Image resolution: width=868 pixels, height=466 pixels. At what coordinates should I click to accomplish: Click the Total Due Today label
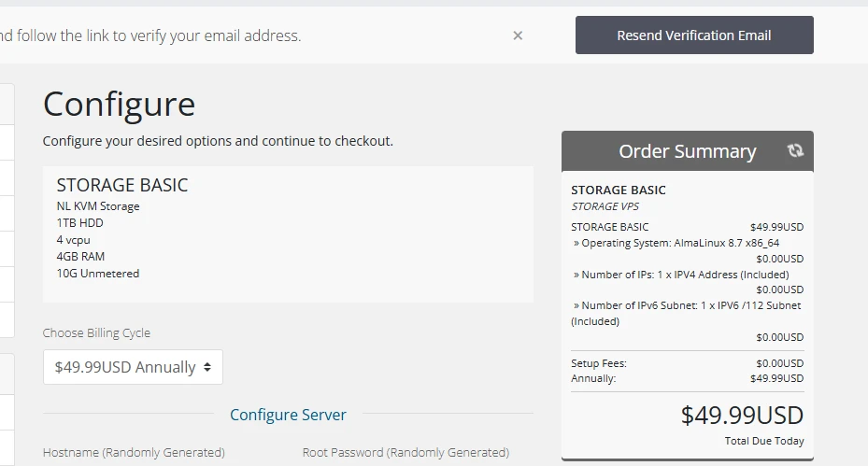[763, 441]
